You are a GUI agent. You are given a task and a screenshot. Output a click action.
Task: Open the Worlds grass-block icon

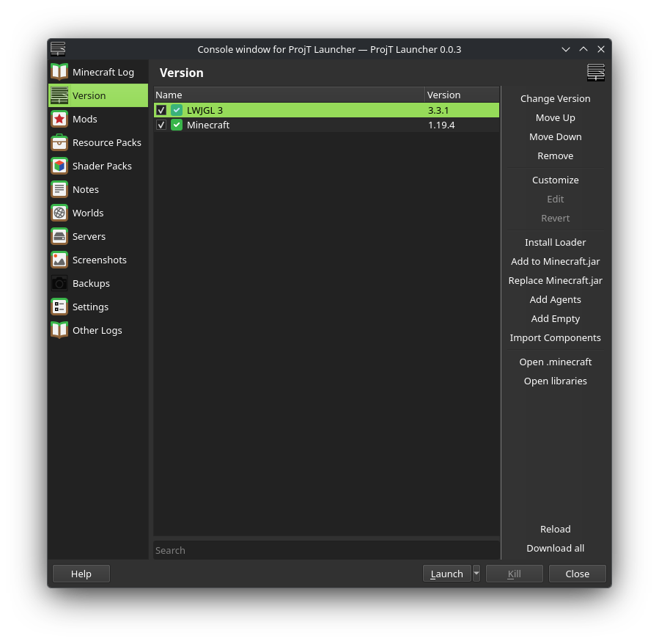click(59, 213)
